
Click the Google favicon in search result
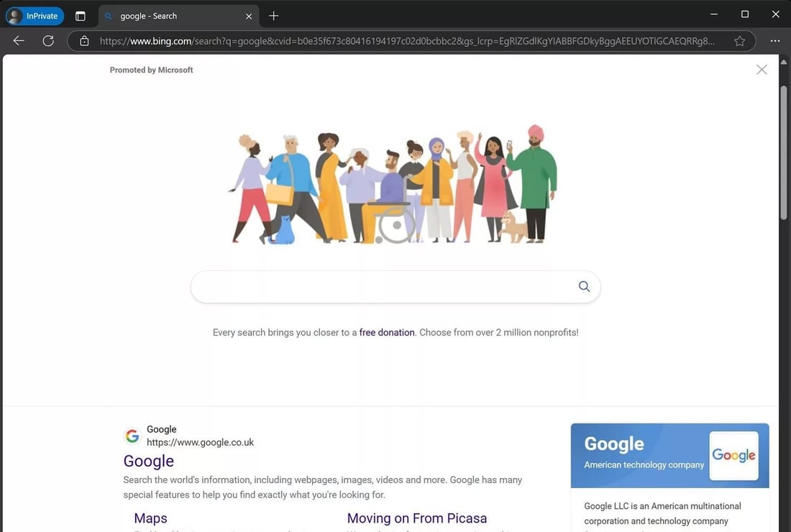[132, 436]
